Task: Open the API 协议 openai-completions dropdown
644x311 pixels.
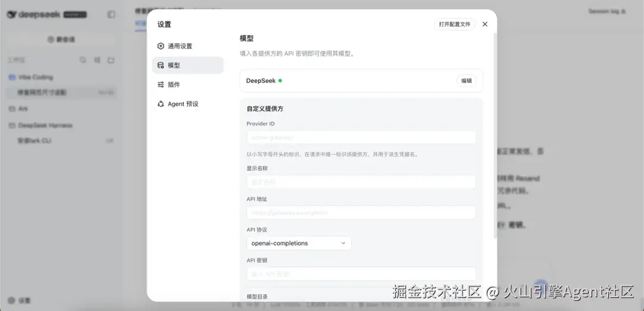Action: 299,243
